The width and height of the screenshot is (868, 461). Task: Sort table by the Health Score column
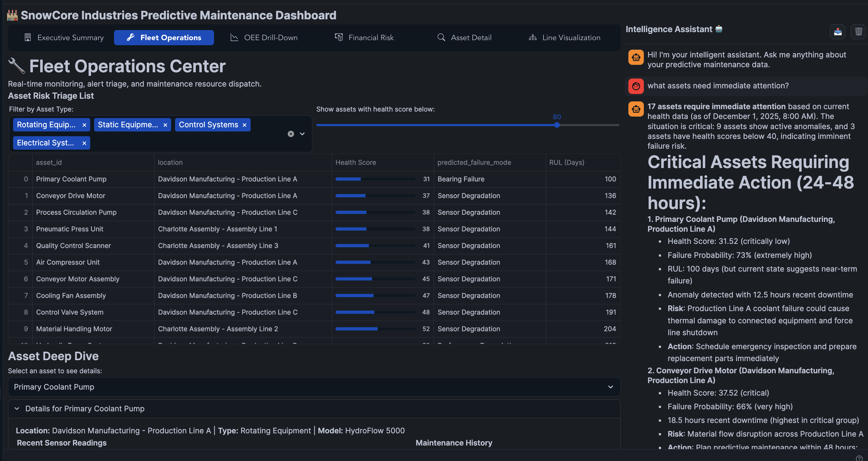pyautogui.click(x=355, y=162)
